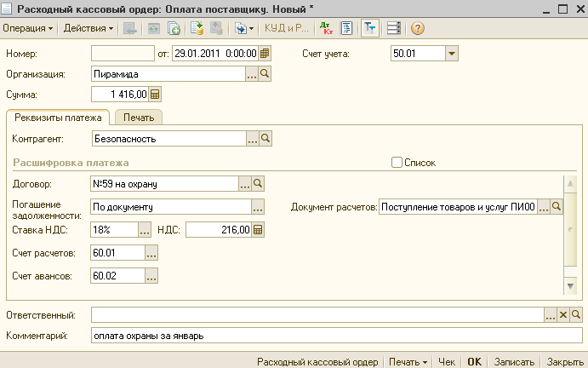The height and width of the screenshot is (368, 588).
Task: Clear the Ответственный field with X icon
Action: pos(562,316)
